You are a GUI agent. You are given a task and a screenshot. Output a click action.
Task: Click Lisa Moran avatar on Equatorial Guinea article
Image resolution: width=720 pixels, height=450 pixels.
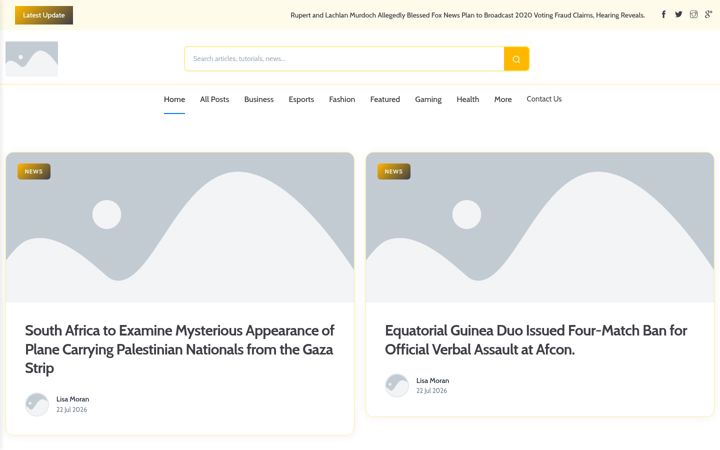click(x=397, y=386)
